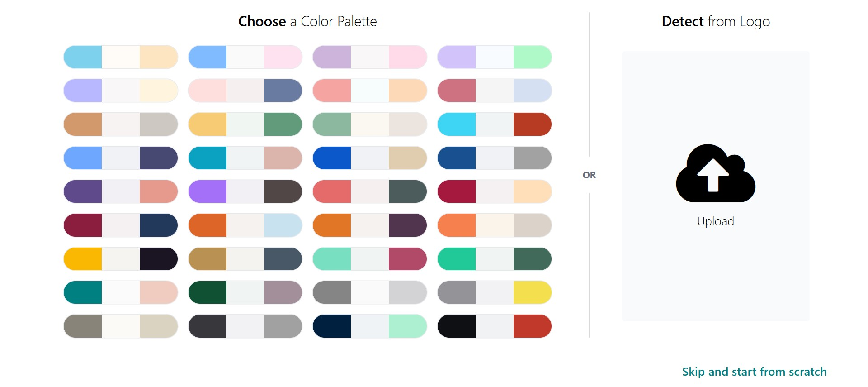Pick the gray and yellow palette
Viewport: 868px width, 387px height.
(494, 292)
